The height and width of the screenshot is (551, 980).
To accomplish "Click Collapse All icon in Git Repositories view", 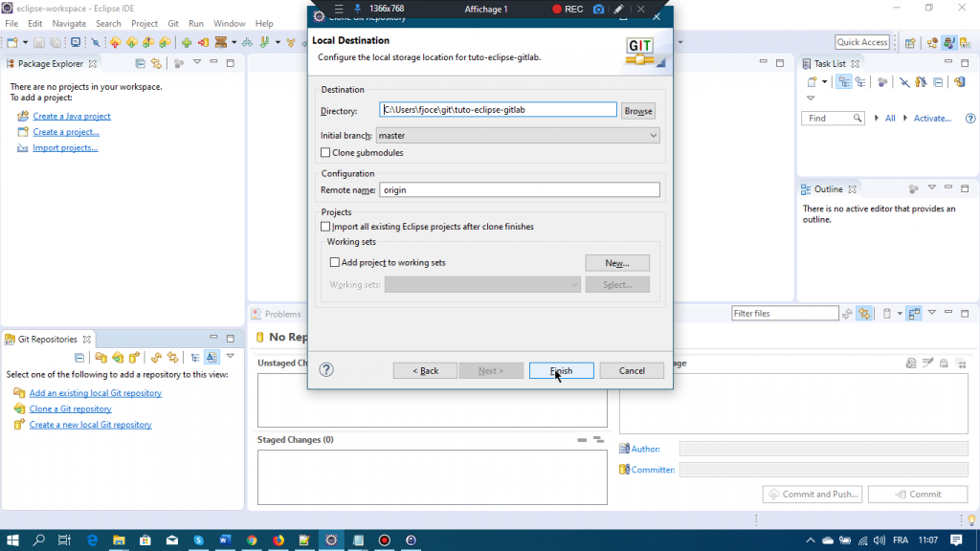I will click(x=79, y=358).
